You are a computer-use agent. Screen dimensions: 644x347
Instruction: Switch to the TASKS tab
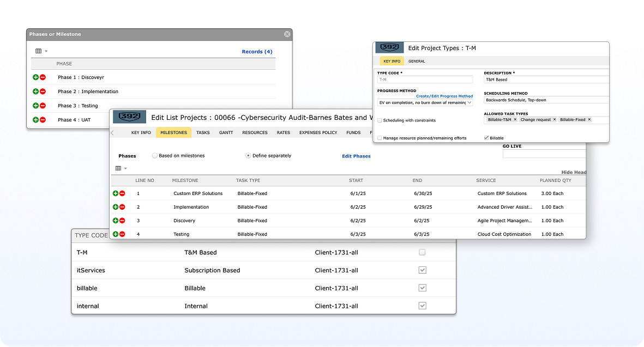point(203,132)
